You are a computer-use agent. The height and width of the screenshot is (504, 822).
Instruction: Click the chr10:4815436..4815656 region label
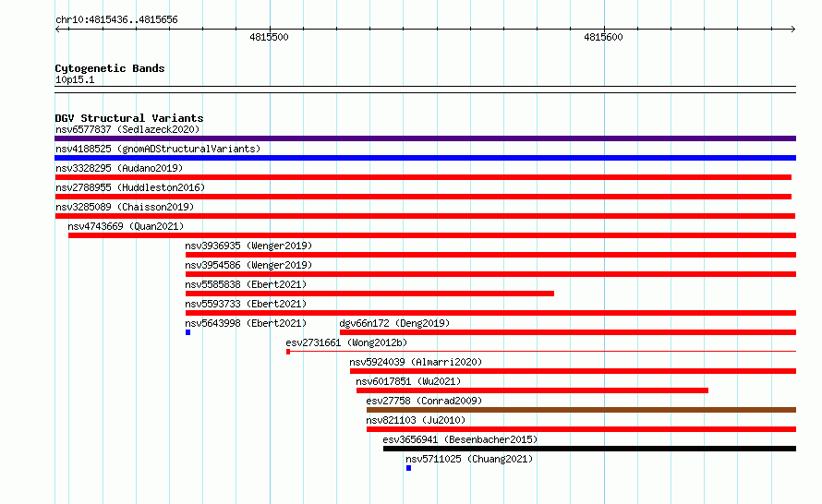click(x=116, y=20)
